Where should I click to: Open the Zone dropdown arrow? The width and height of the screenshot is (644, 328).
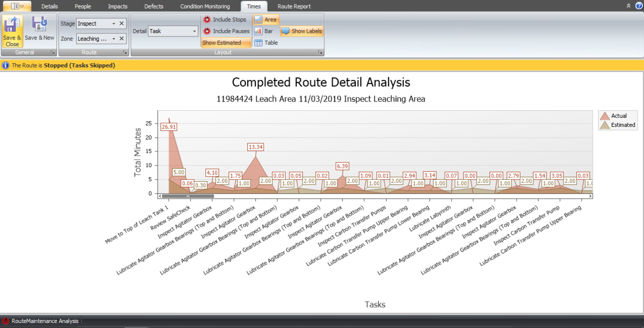pyautogui.click(x=114, y=39)
